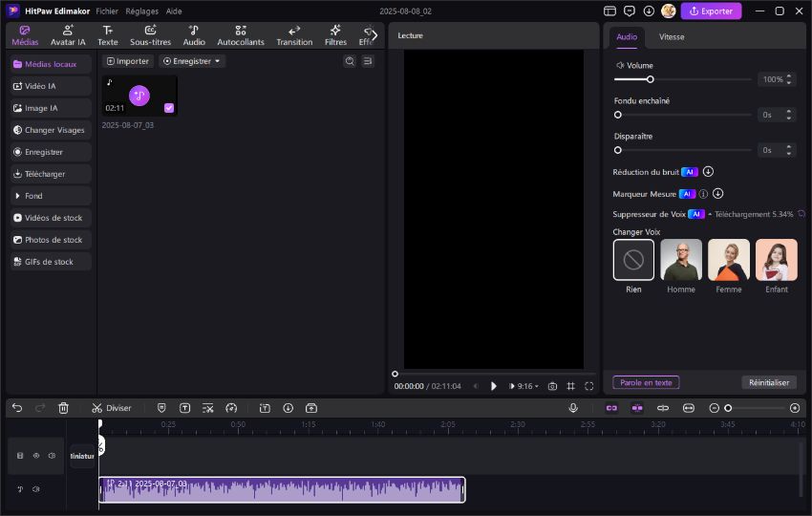
Task: Enter fullscreen preview mode
Action: pos(589,386)
